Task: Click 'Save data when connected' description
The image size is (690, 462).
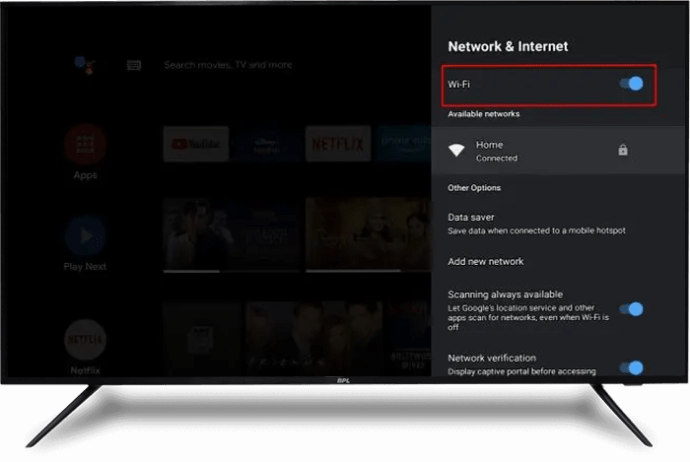Action: [x=536, y=231]
